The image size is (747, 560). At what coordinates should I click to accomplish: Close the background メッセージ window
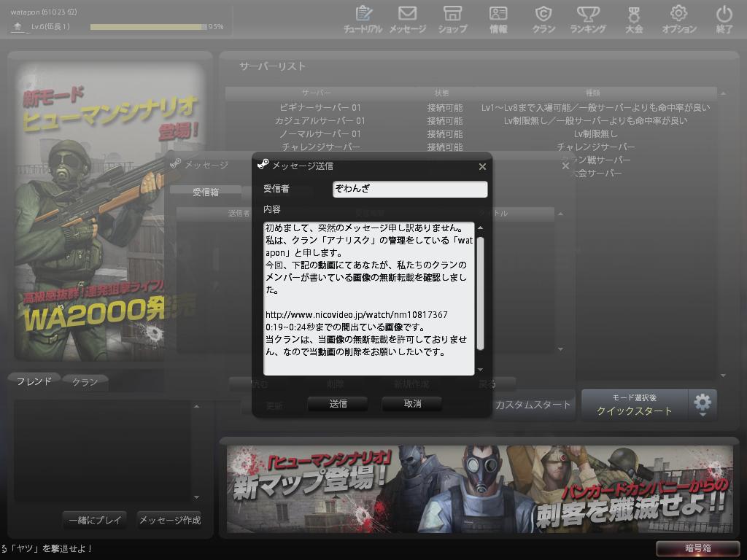(565, 166)
